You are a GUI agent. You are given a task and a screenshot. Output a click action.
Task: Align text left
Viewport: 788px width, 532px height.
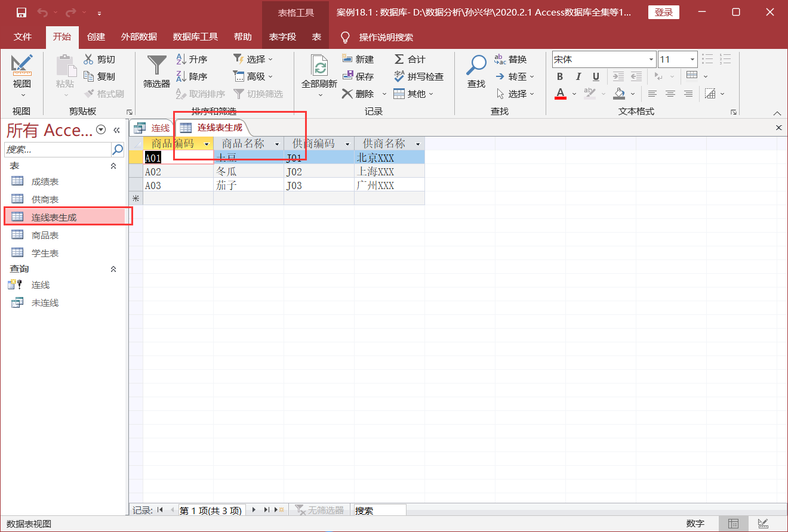[x=652, y=94]
